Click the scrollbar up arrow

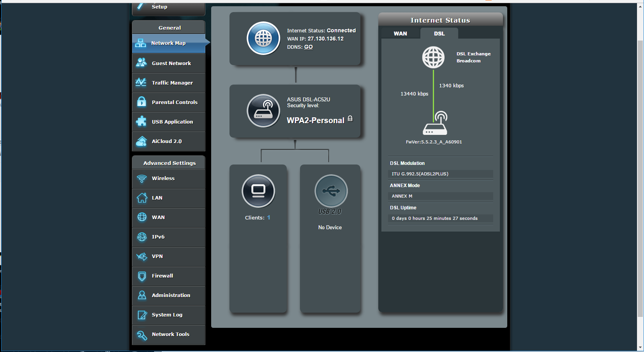pyautogui.click(x=640, y=6)
